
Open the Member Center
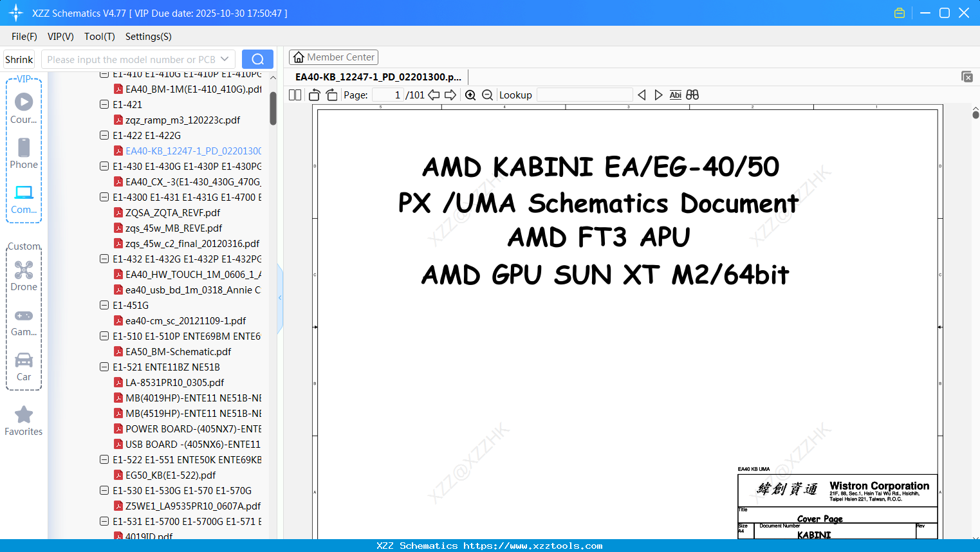(x=333, y=57)
